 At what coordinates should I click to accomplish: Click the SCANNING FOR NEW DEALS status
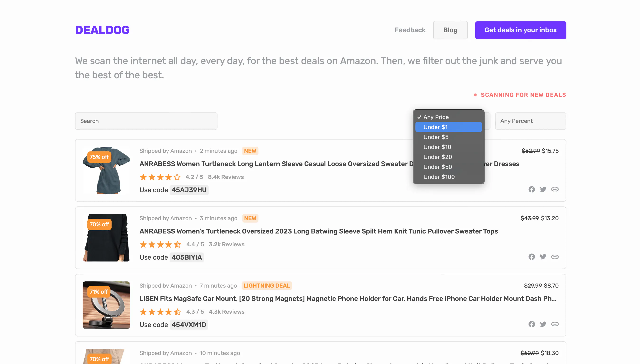pyautogui.click(x=520, y=95)
